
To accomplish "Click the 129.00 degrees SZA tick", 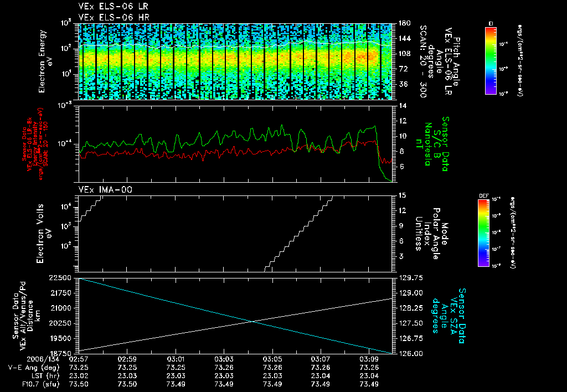I will point(411,293).
